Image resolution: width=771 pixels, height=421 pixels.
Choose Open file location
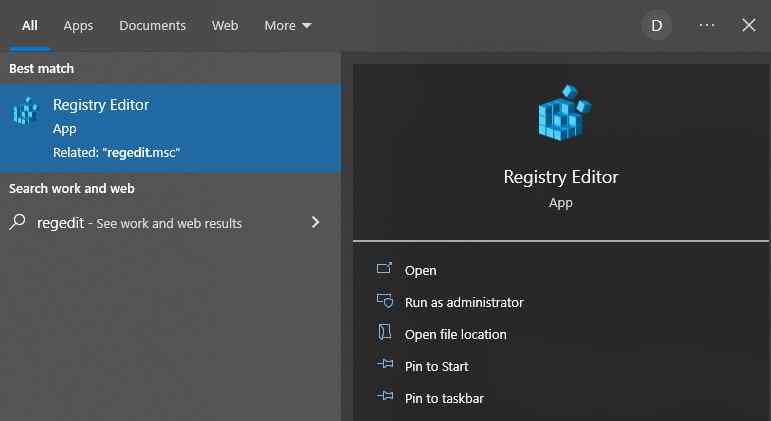point(455,334)
